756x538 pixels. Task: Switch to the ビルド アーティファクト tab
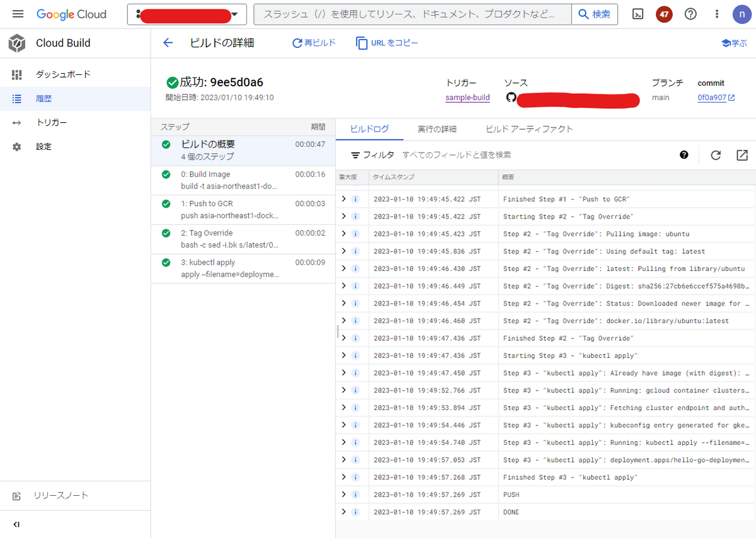(530, 129)
